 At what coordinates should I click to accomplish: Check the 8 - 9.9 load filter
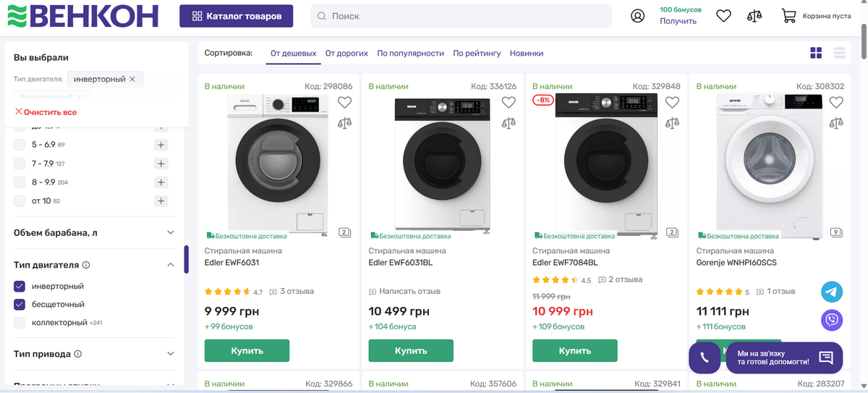pyautogui.click(x=20, y=182)
